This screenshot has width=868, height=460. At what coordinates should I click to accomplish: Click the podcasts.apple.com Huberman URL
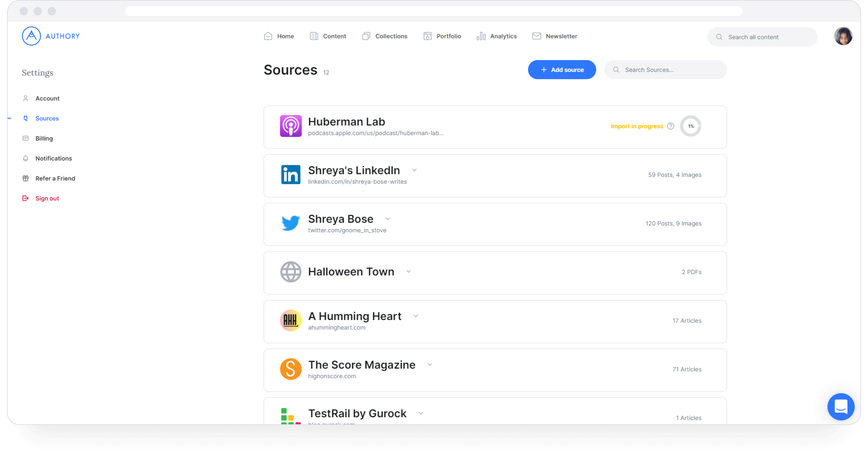[376, 133]
